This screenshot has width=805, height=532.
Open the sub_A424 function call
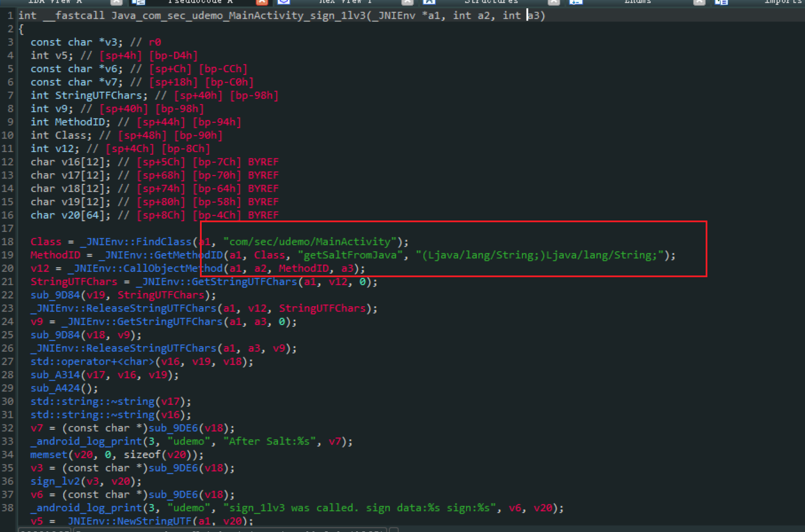click(x=55, y=388)
